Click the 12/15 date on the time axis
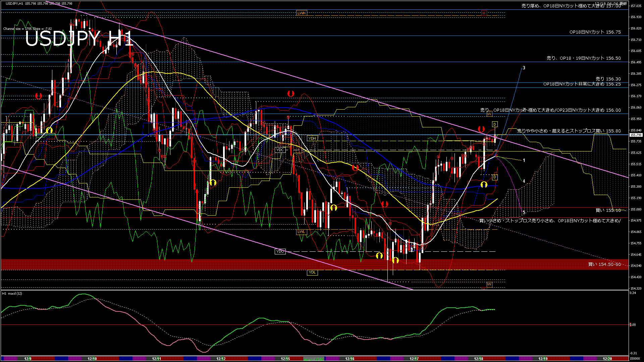This screenshot has width=644, height=362. (x=285, y=359)
